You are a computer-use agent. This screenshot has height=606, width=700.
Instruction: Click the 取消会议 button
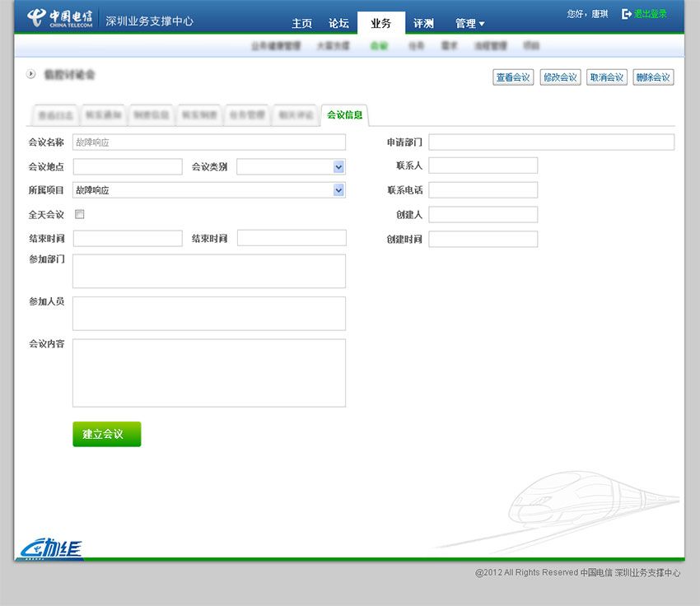(x=607, y=77)
